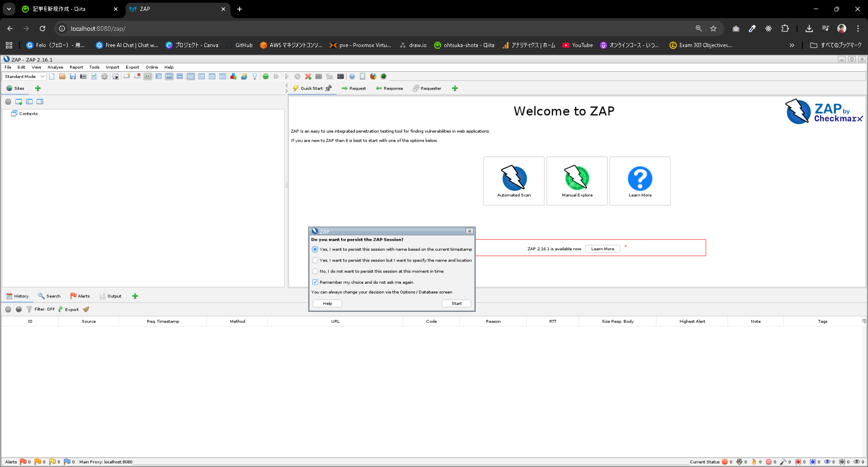Click Learn More beside ZAP 2.16.1 available
Viewport: 868px width, 467px height.
tap(602, 249)
